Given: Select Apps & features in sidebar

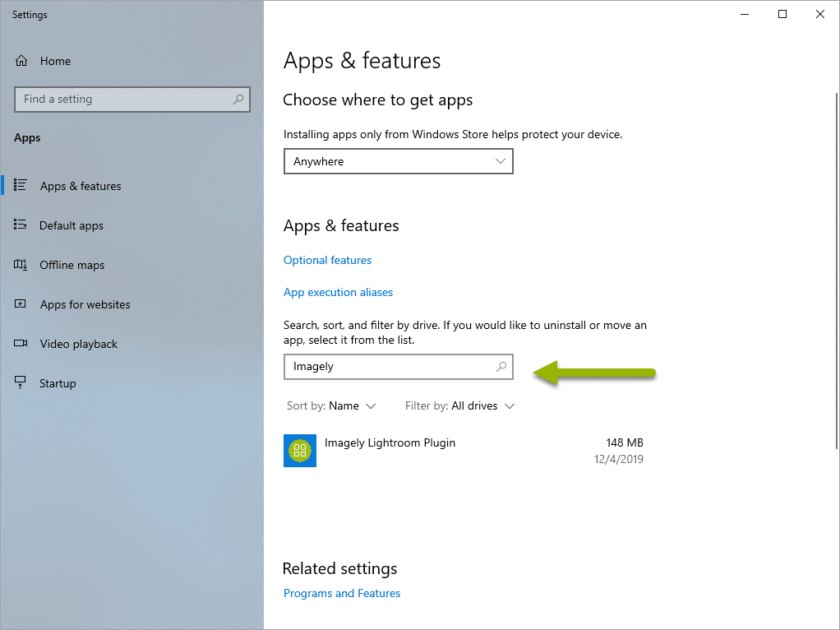Looking at the screenshot, I should pyautogui.click(x=81, y=186).
